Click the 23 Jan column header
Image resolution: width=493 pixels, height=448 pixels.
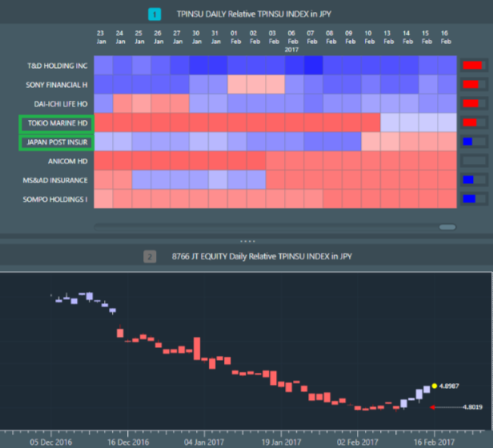point(101,38)
